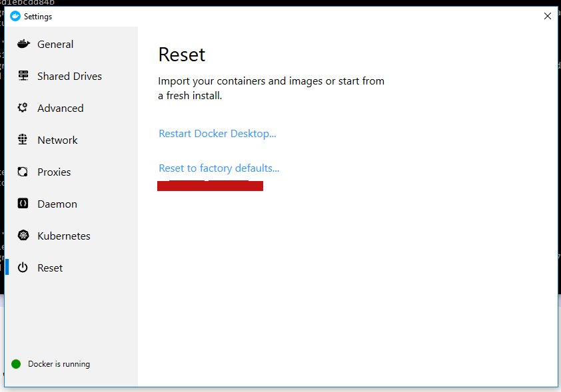Click the Docker whale icon beside General

[23, 44]
